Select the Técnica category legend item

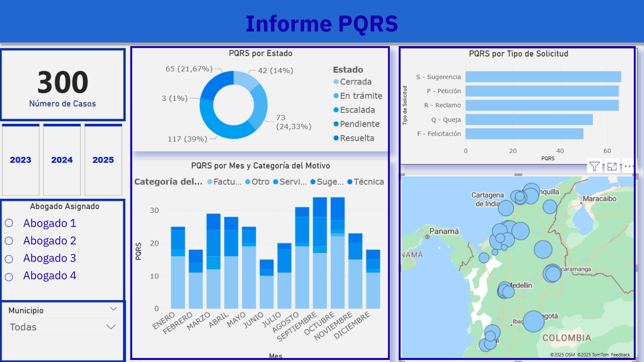pyautogui.click(x=366, y=182)
